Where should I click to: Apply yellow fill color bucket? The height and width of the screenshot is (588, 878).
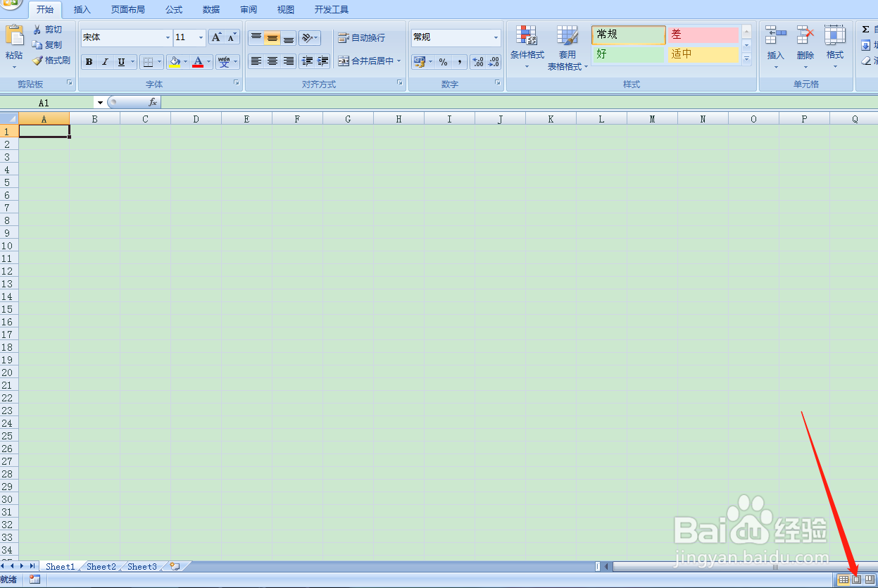175,62
